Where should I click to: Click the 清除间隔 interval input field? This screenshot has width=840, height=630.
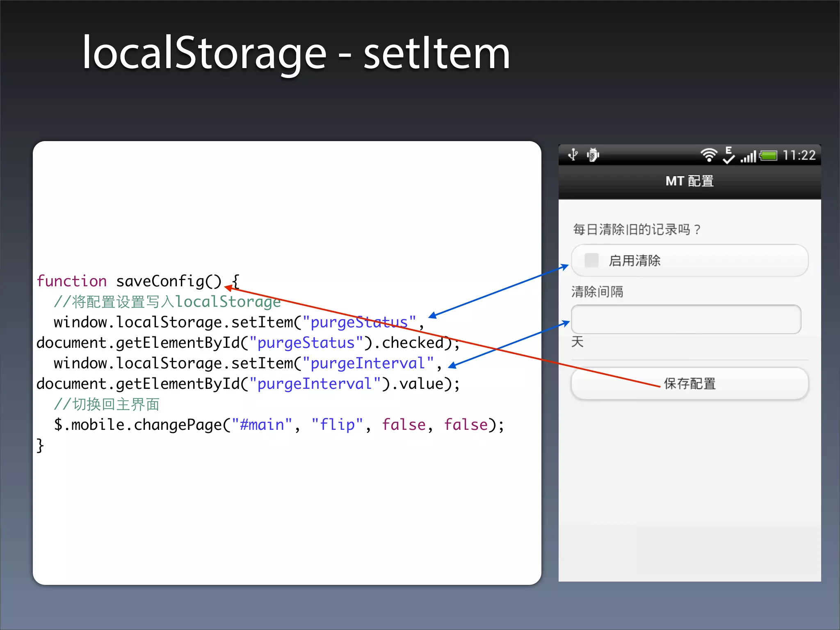click(x=686, y=319)
